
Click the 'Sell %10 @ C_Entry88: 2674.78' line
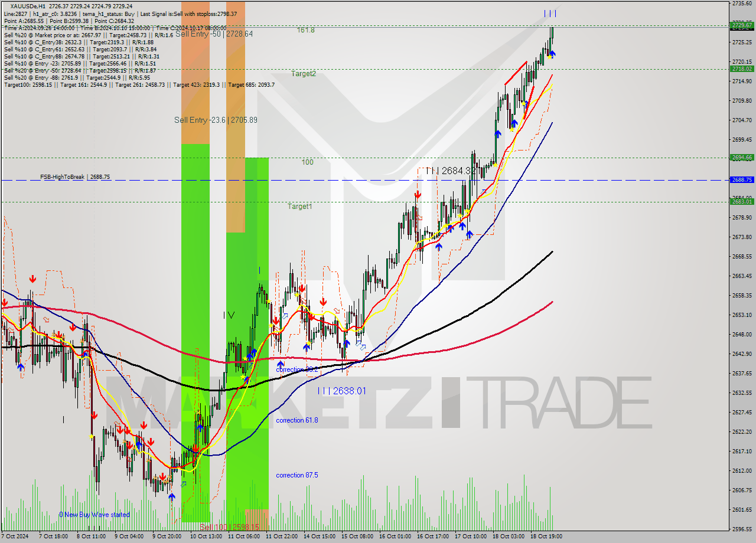82,56
